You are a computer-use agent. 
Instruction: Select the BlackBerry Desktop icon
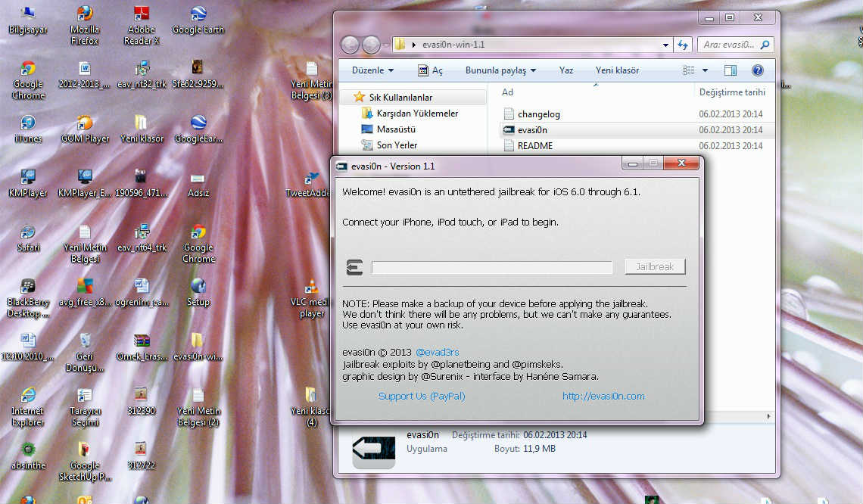[x=27, y=298]
